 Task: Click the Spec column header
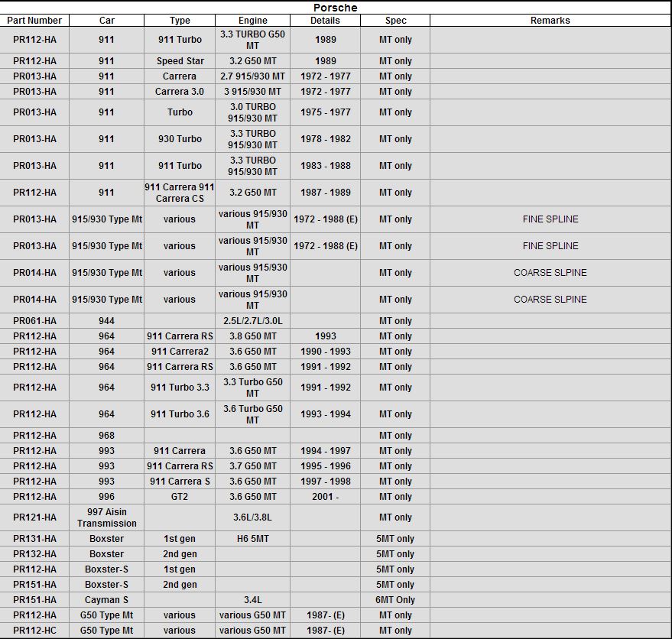[x=395, y=21]
